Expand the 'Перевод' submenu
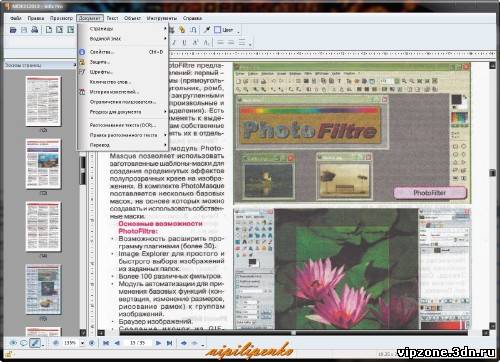500x362 pixels. click(x=123, y=145)
